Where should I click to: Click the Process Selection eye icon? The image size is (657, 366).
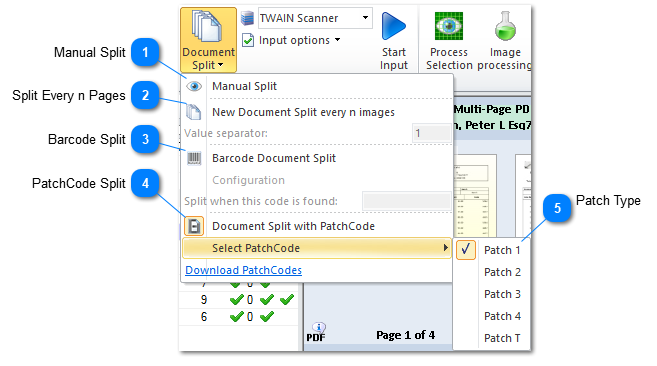(449, 26)
